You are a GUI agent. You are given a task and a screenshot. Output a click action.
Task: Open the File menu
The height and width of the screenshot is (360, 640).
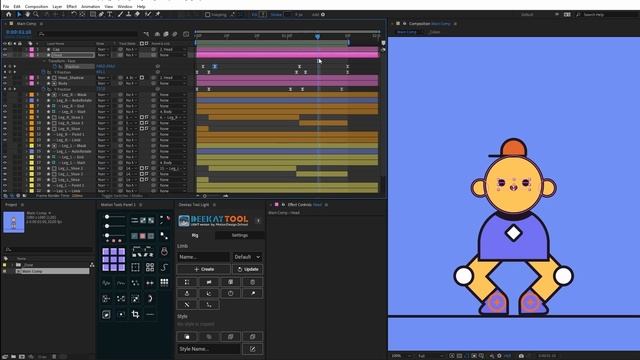(x=6, y=7)
